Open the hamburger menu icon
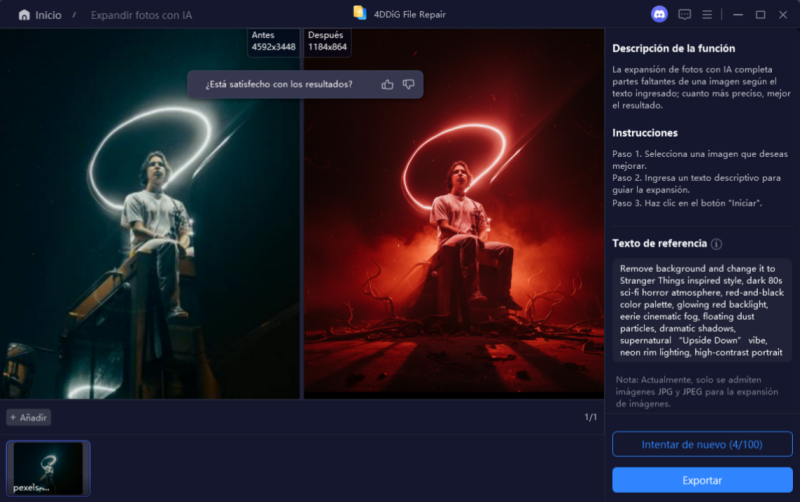800x502 pixels. [707, 15]
